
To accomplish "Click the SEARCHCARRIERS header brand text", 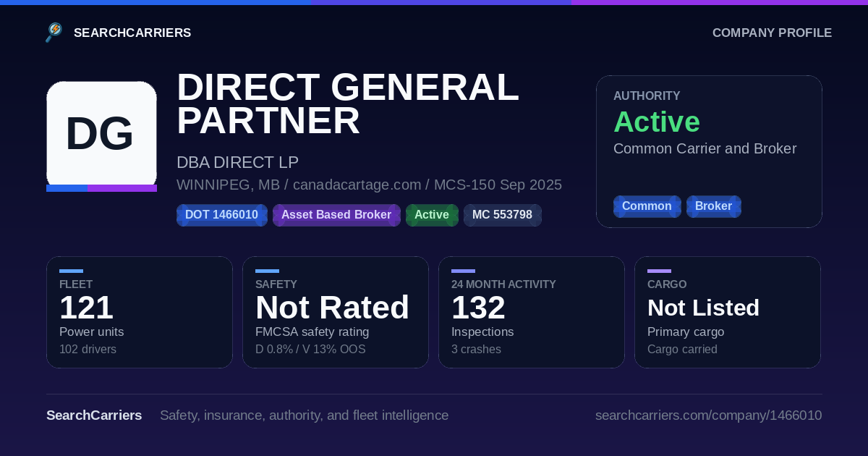I will 132,33.
